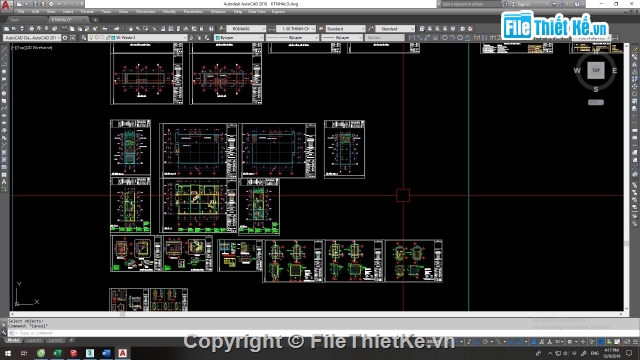Open the Express menu
Image resolution: width=640 pixels, height=360 pixels.
(x=278, y=12)
